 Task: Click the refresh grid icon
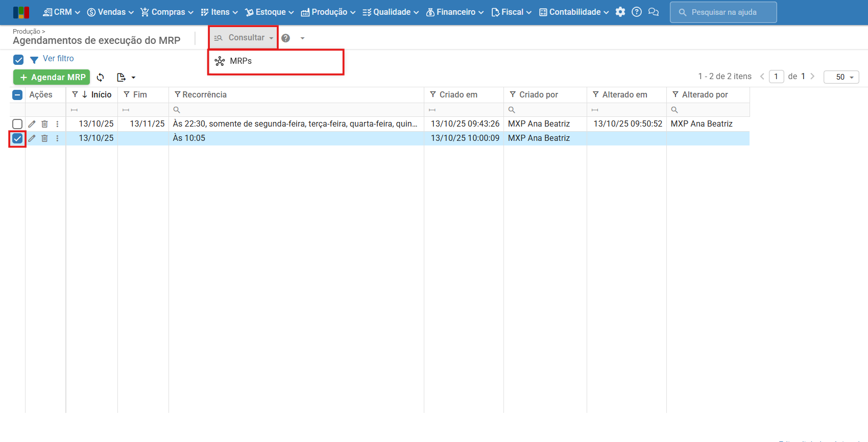[x=101, y=78]
